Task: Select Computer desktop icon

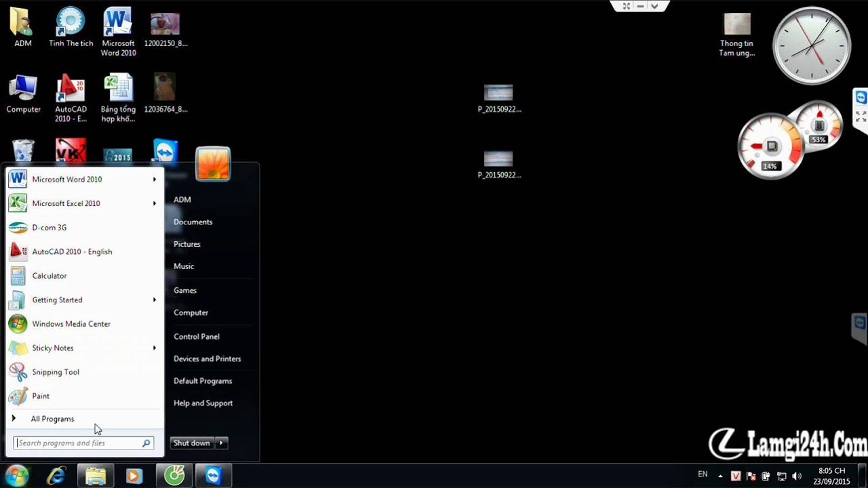Action: 23,94
